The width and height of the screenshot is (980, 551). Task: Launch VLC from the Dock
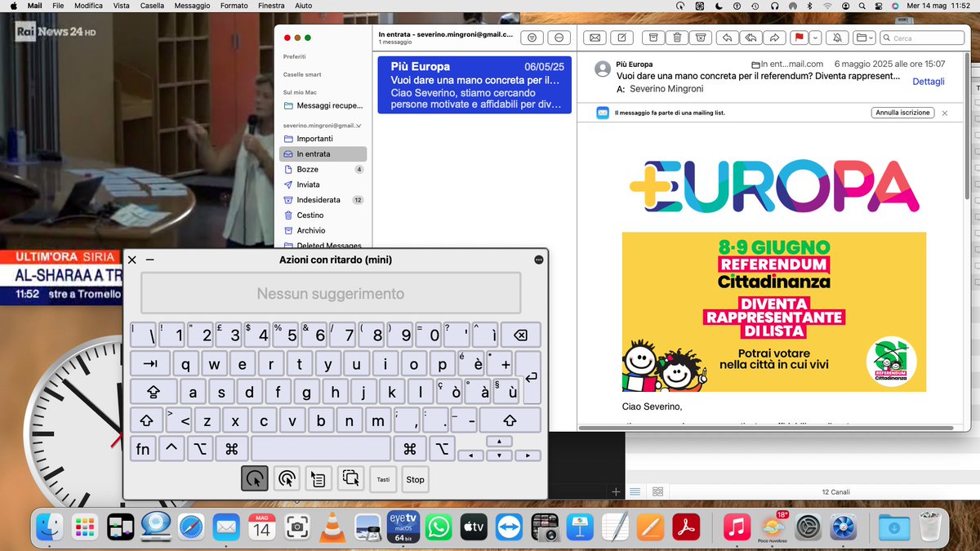(x=331, y=527)
